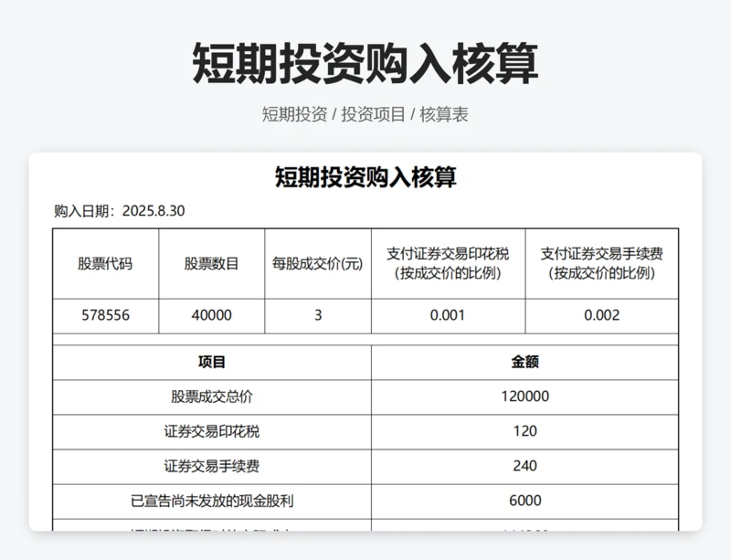Screen dimensions: 731x560
Task: Click the 证券交易印花税 row label
Action: 212,432
